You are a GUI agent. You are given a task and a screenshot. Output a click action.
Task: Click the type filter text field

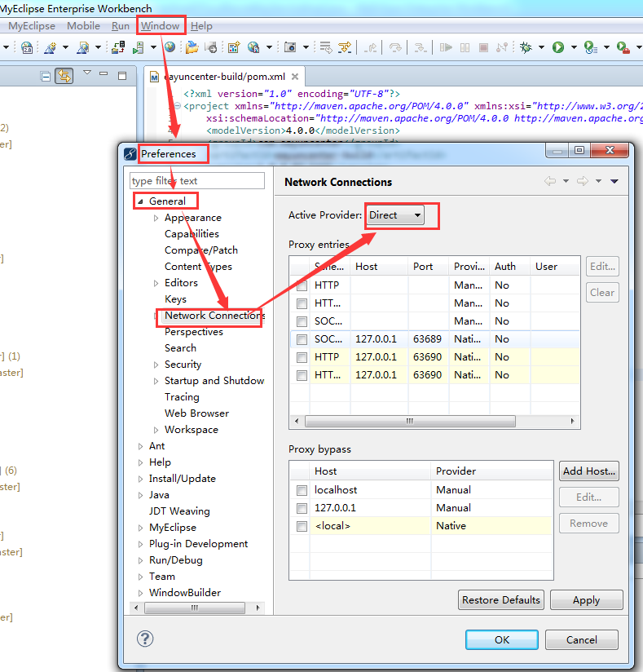(197, 181)
